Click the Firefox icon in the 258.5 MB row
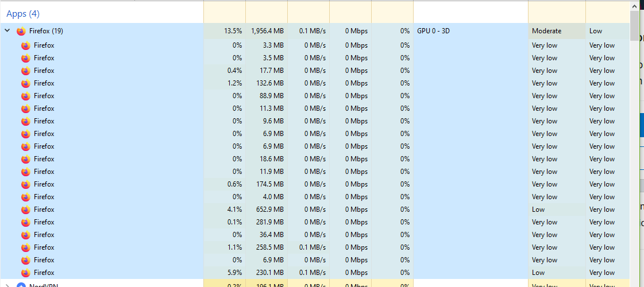The height and width of the screenshot is (287, 644). pyautogui.click(x=26, y=248)
